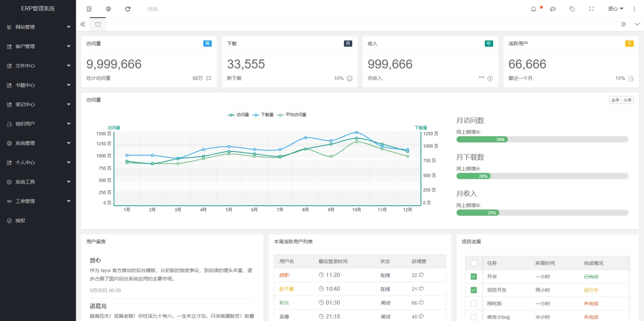Click the 月下载数 20% progress bar
Viewport: 644px width, 321px height.
542,176
